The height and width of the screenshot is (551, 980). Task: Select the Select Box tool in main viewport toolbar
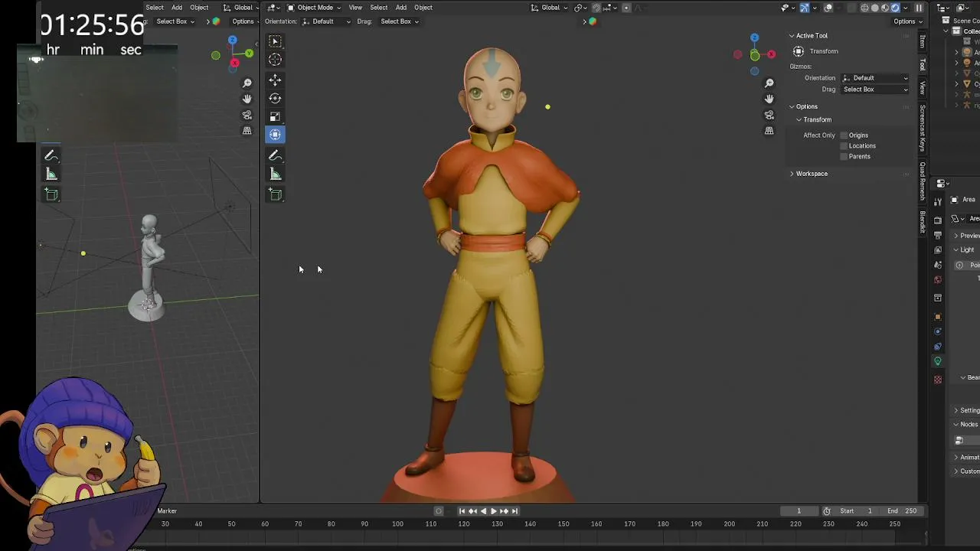pos(275,41)
